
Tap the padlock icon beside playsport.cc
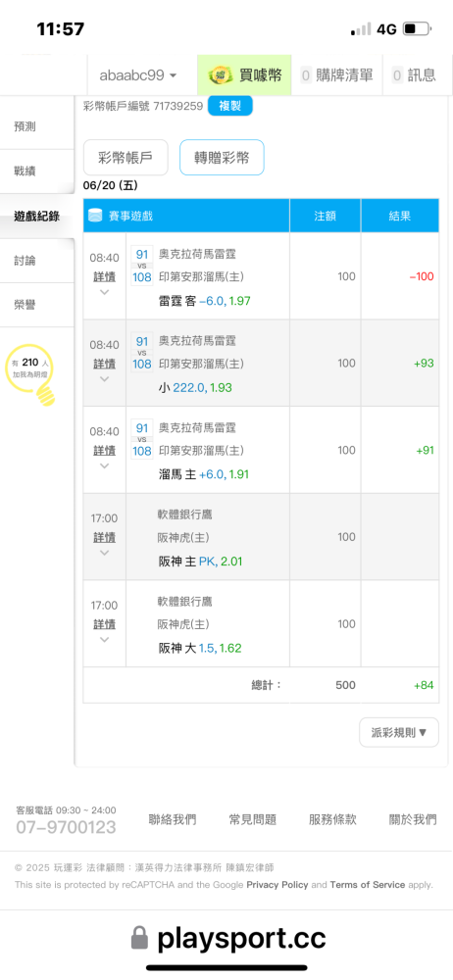coord(140,940)
